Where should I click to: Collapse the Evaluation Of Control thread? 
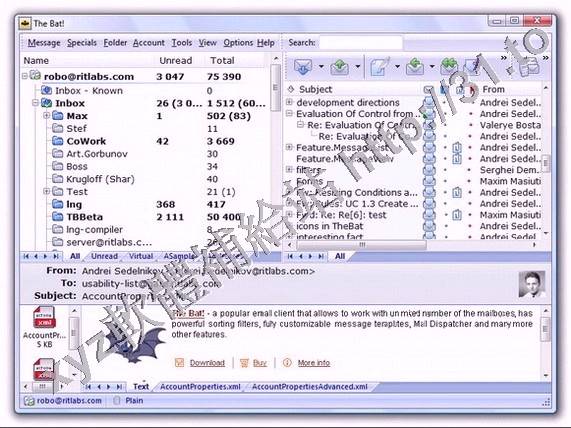coord(290,113)
